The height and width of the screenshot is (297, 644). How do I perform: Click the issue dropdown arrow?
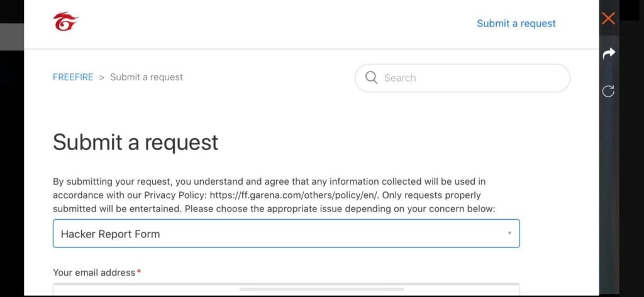coord(509,234)
